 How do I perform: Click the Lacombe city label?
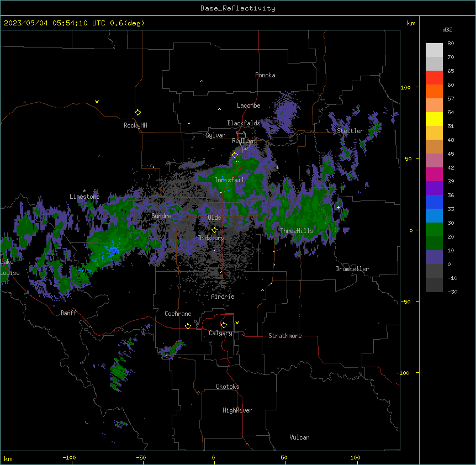coord(248,105)
